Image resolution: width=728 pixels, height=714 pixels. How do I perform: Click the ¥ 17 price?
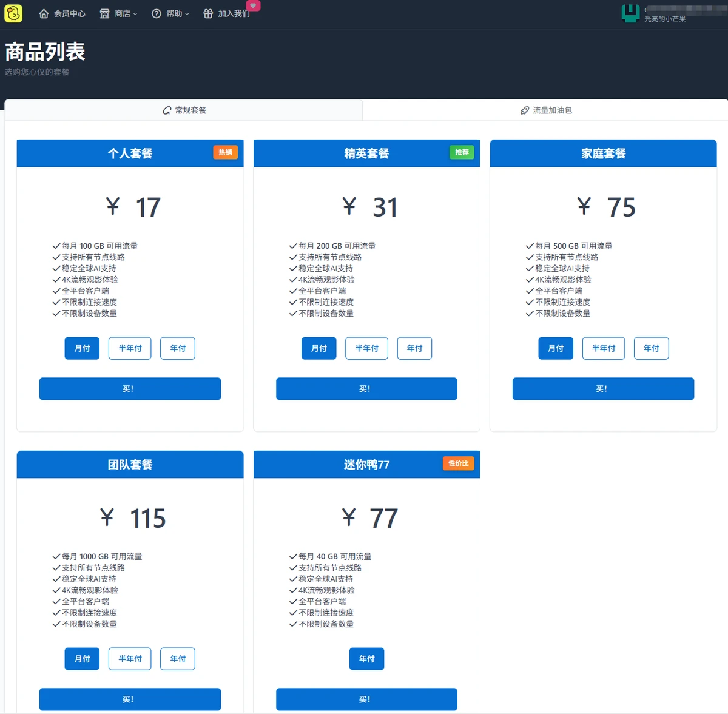point(133,207)
